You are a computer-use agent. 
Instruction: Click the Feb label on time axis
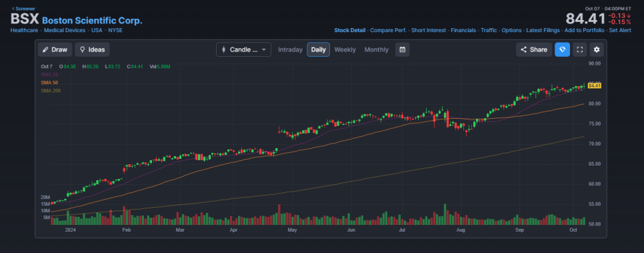click(127, 230)
